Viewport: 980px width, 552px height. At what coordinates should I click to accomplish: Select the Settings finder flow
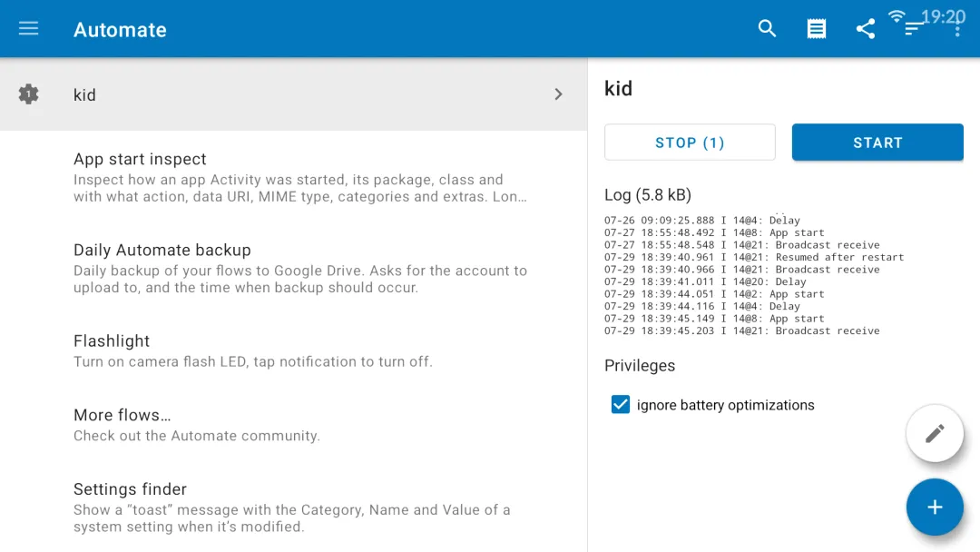pos(294,507)
